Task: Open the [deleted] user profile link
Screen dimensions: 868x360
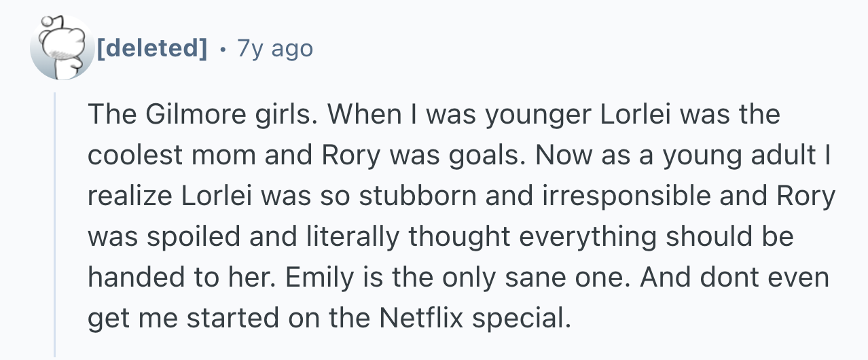Action: (x=152, y=49)
